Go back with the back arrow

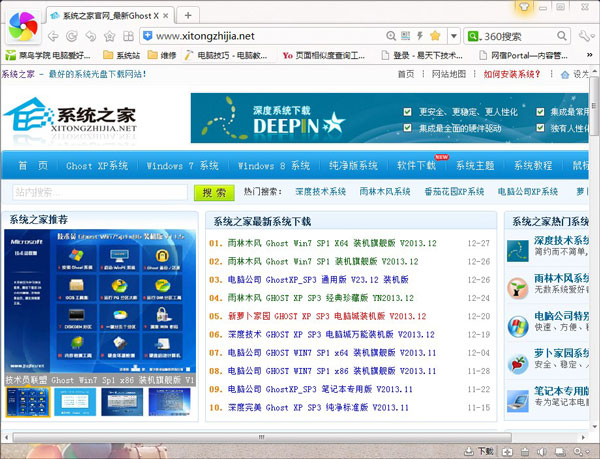coord(53,36)
